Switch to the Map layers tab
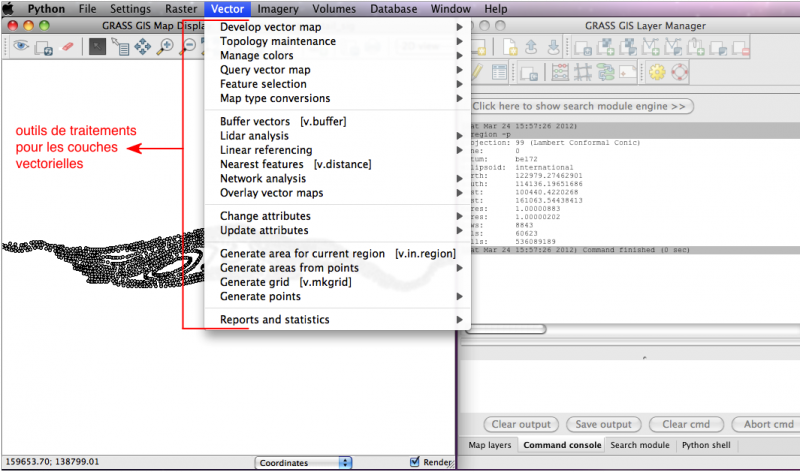 pyautogui.click(x=490, y=445)
